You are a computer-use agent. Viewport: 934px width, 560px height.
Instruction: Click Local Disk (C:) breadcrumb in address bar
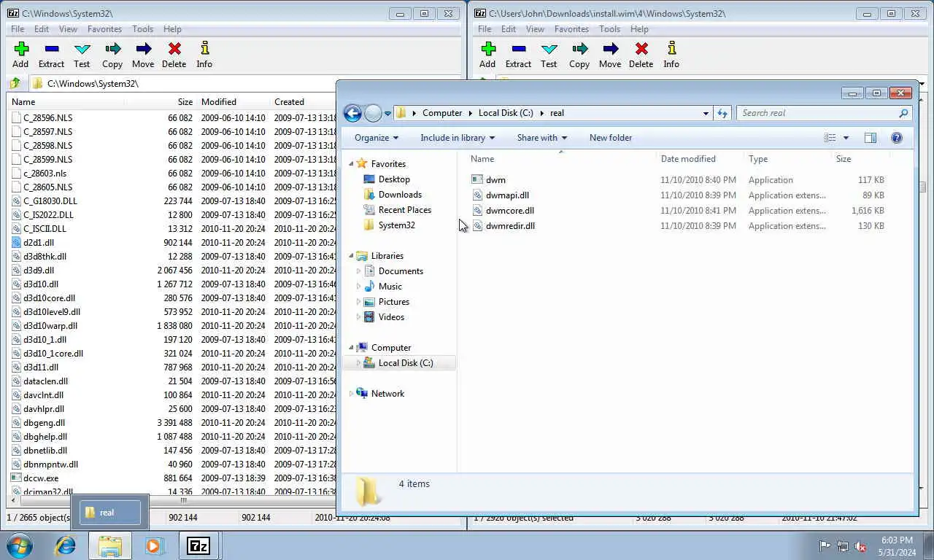point(506,113)
